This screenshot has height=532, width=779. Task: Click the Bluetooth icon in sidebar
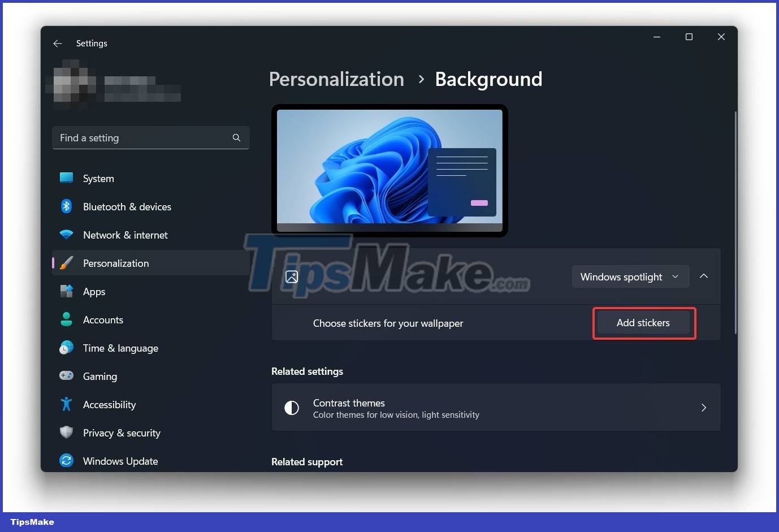click(x=66, y=206)
